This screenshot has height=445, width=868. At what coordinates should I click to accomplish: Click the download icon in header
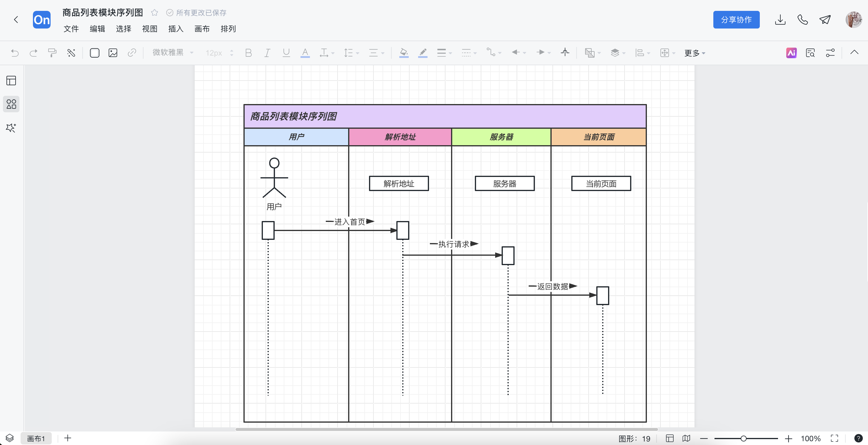[780, 19]
